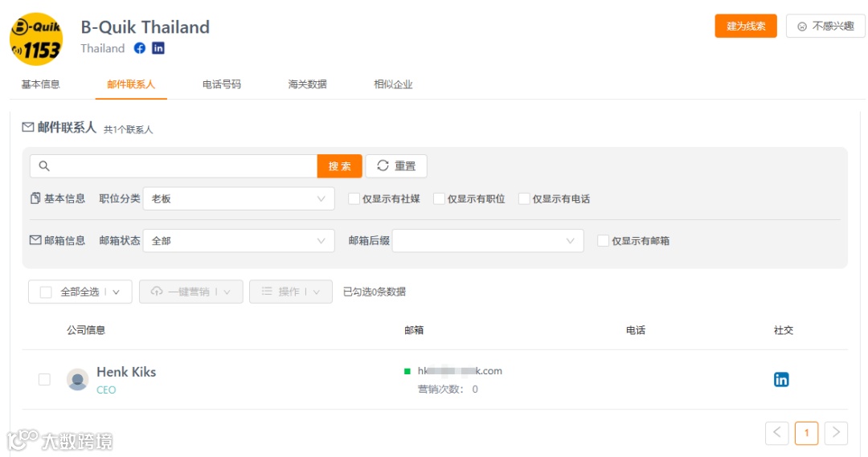
Task: Switch to the 相似企业 tab
Action: coord(393,84)
